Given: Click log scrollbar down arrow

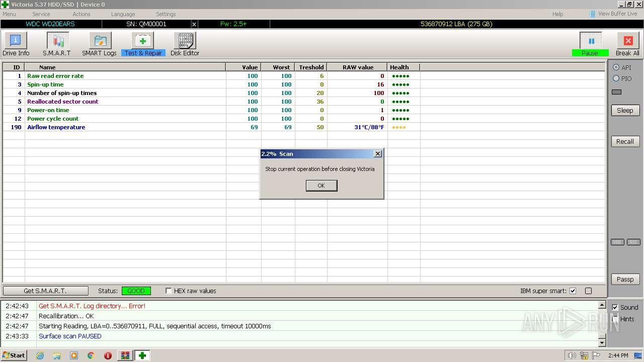Looking at the screenshot, I should pyautogui.click(x=602, y=342).
